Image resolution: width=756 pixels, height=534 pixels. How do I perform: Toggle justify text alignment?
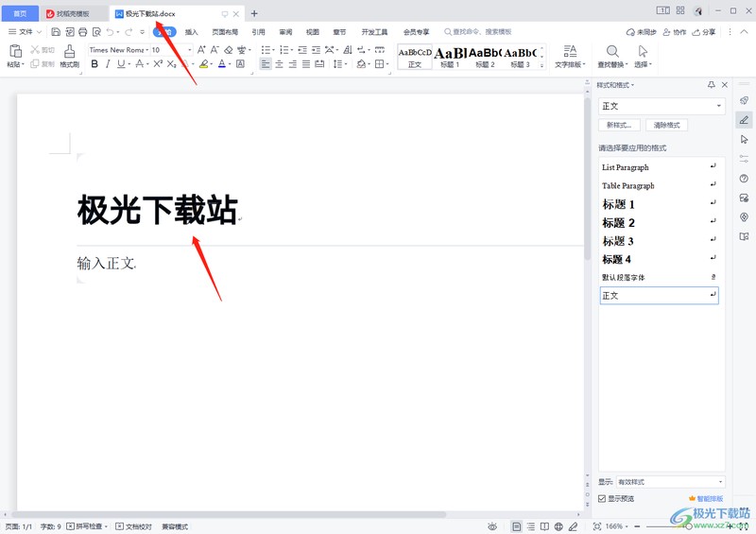306,63
